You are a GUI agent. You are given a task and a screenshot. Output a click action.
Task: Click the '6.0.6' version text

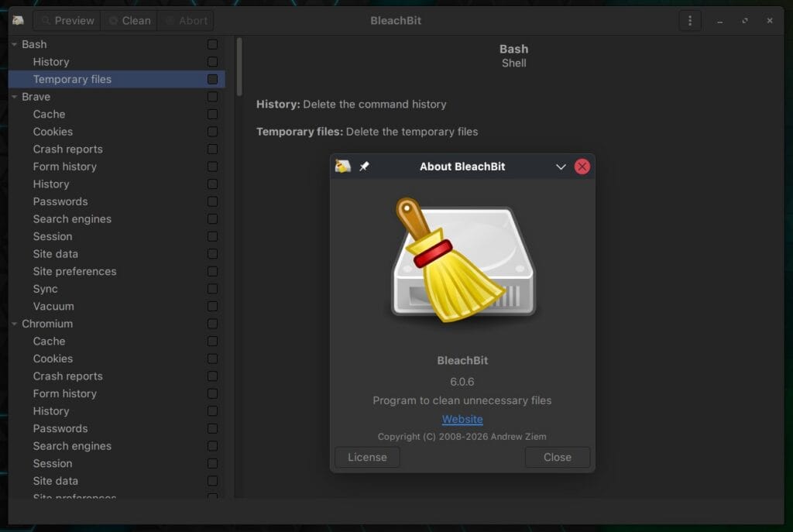click(462, 382)
